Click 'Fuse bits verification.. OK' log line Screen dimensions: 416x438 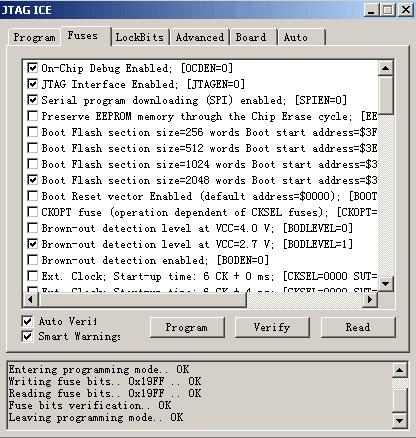click(90, 405)
